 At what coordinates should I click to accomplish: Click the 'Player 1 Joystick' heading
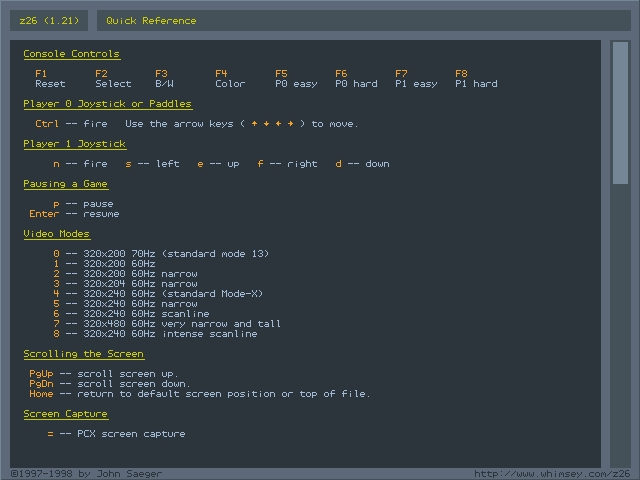pos(74,144)
